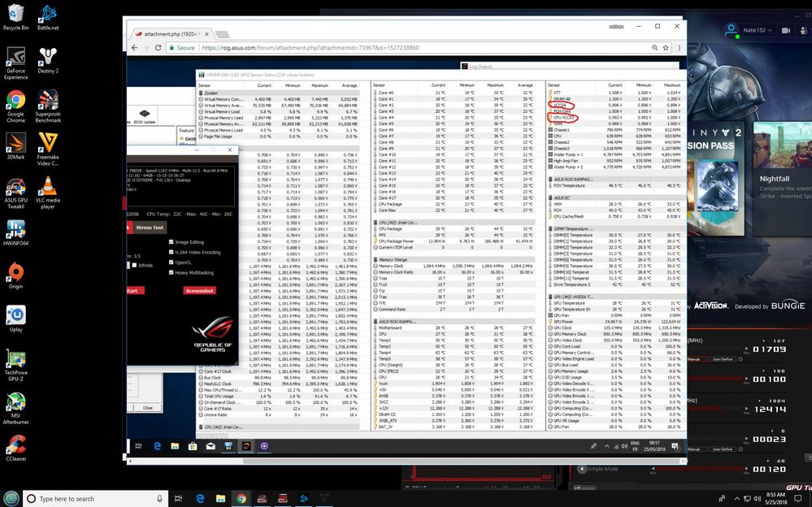The image size is (812, 507).
Task: Select the CCleaner desktop shortcut
Action: (x=15, y=448)
